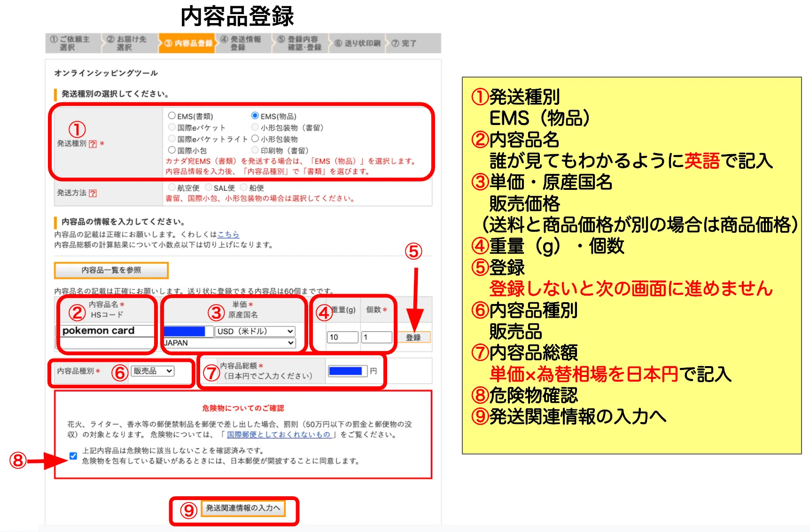Click the 内容品総額 yen amount field

tap(348, 371)
